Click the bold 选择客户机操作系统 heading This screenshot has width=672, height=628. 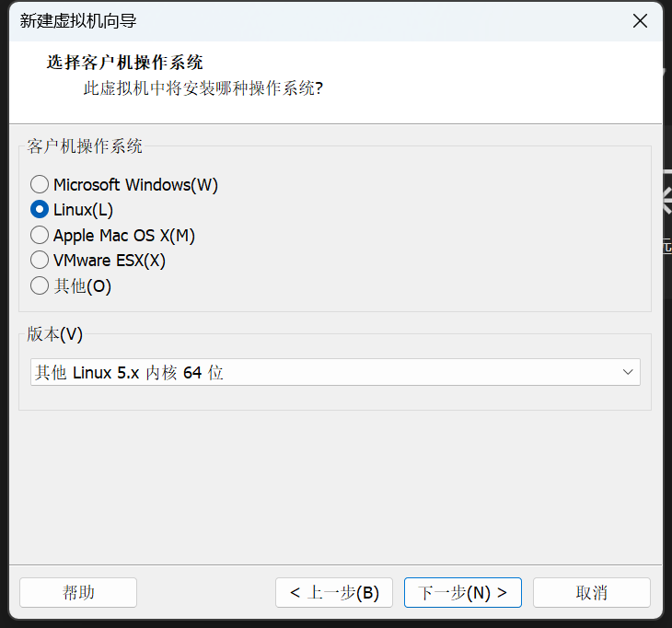(x=124, y=63)
